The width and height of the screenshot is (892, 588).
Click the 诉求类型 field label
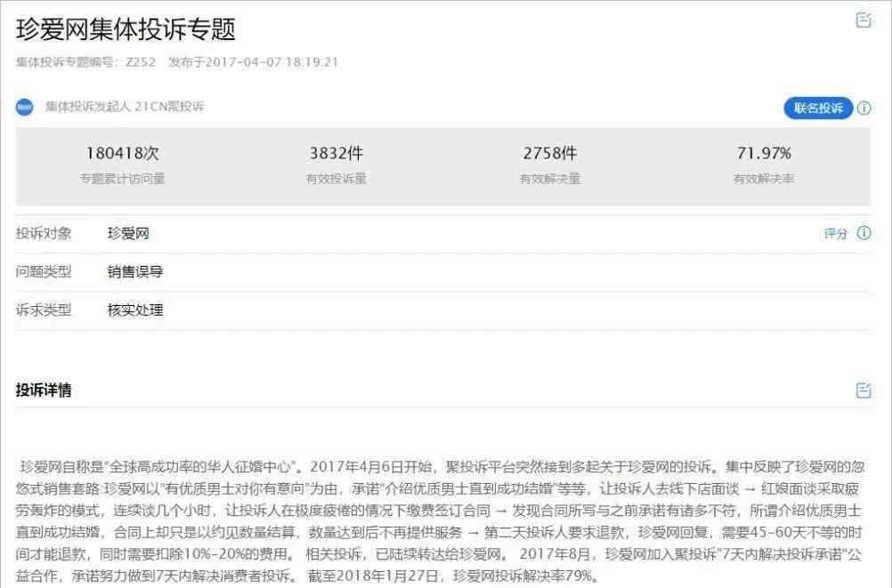tap(44, 310)
